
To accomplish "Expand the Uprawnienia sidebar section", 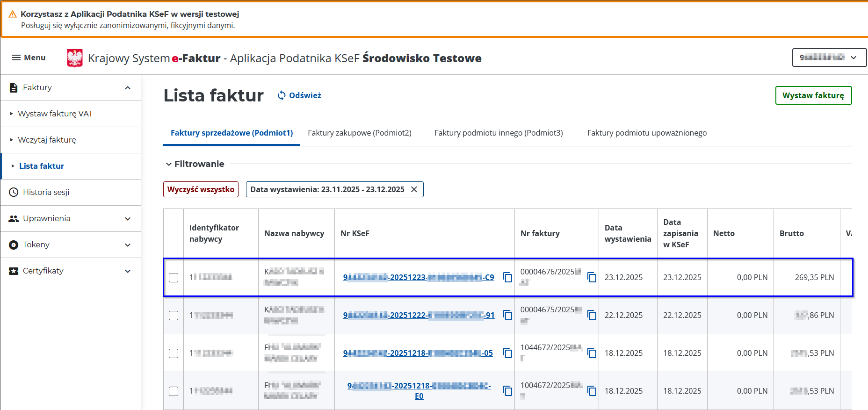I will click(x=128, y=218).
